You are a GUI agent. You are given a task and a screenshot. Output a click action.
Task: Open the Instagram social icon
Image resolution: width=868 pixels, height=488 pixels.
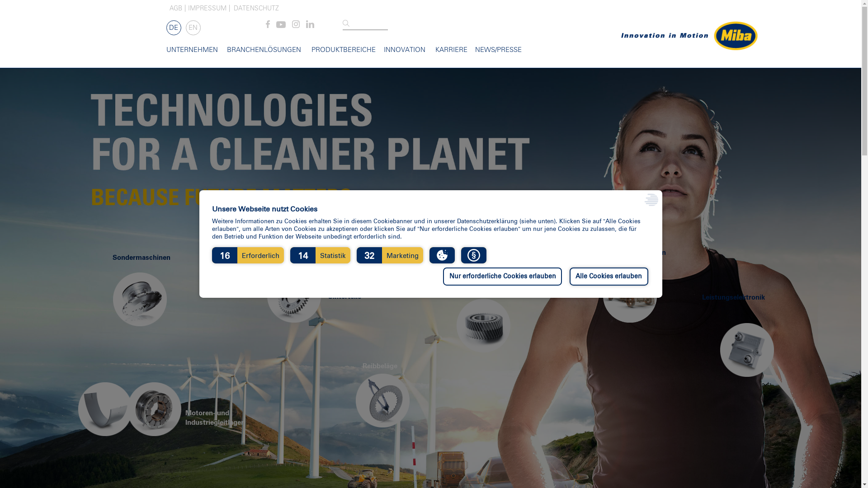pyautogui.click(x=296, y=24)
